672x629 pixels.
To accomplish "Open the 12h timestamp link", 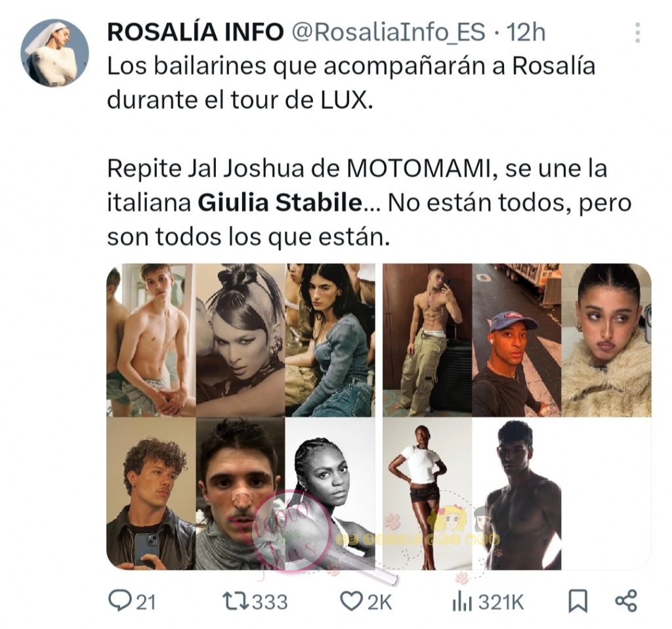I will click(x=526, y=32).
